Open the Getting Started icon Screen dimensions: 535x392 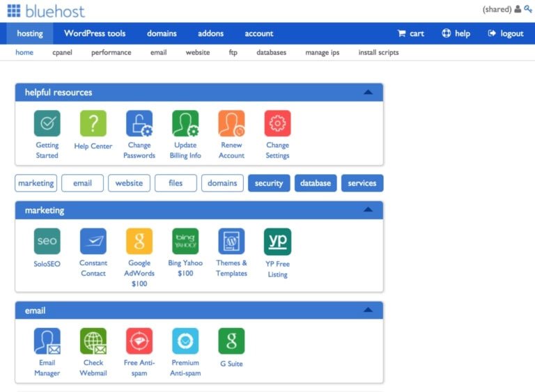[47, 123]
